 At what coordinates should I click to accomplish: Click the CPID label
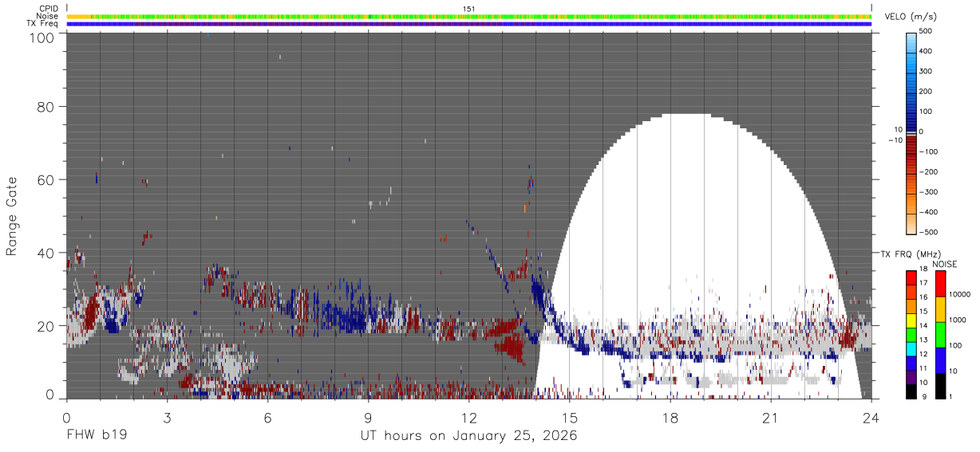pyautogui.click(x=49, y=9)
